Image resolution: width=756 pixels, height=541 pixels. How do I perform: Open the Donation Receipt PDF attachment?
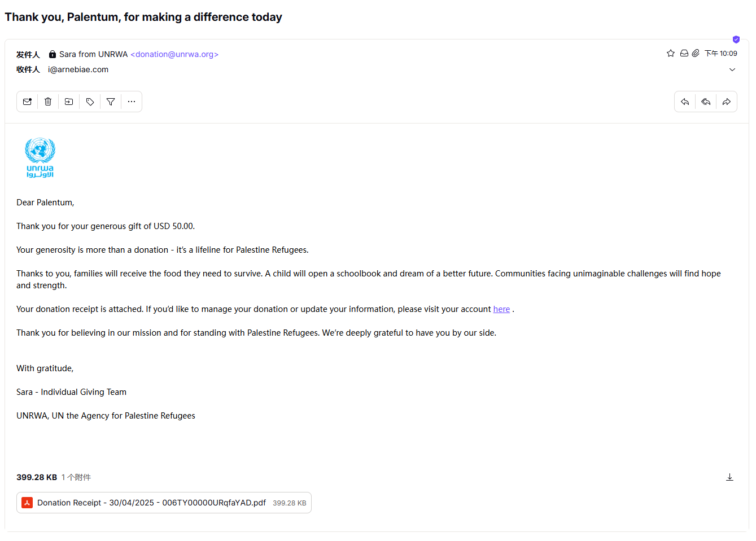(164, 503)
